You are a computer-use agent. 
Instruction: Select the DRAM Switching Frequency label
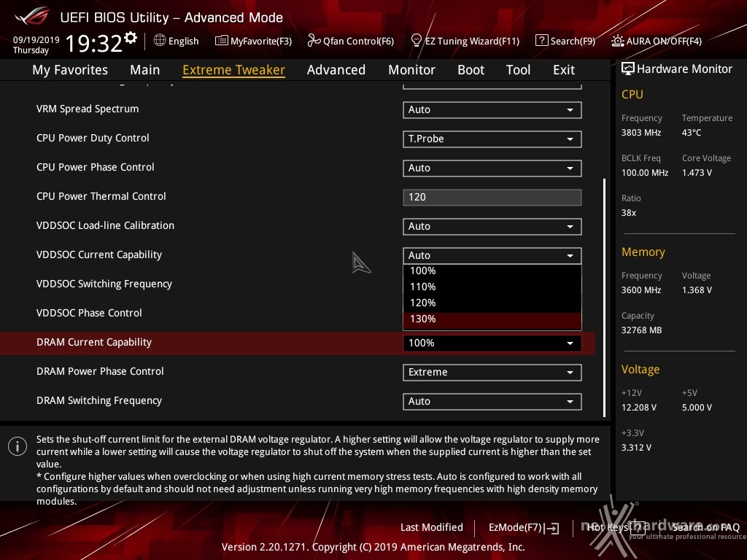pyautogui.click(x=99, y=400)
